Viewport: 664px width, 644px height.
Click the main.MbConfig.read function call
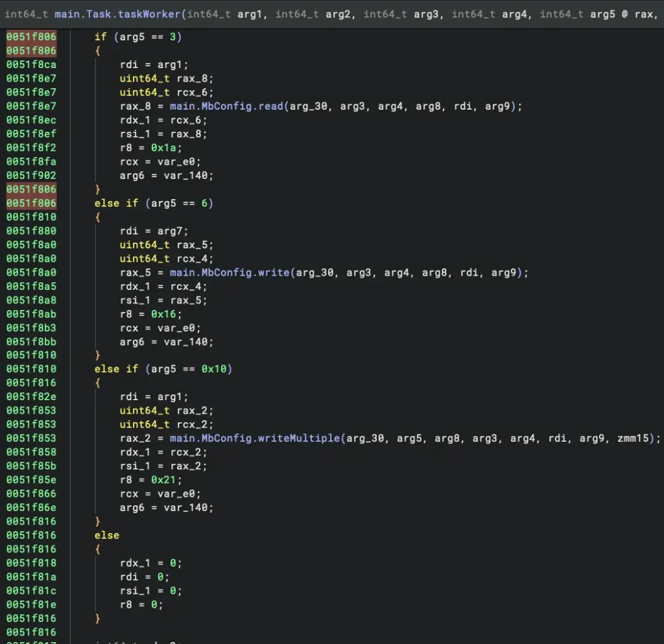click(x=226, y=106)
